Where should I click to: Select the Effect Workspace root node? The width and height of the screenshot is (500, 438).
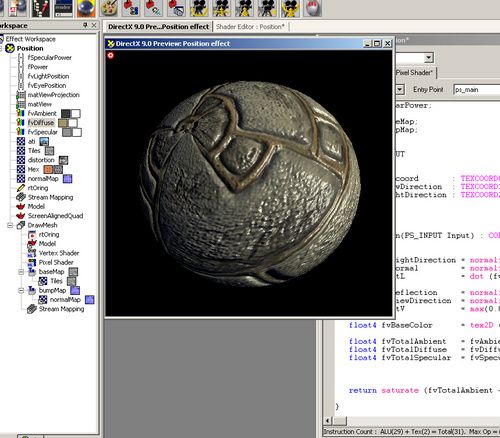point(30,39)
